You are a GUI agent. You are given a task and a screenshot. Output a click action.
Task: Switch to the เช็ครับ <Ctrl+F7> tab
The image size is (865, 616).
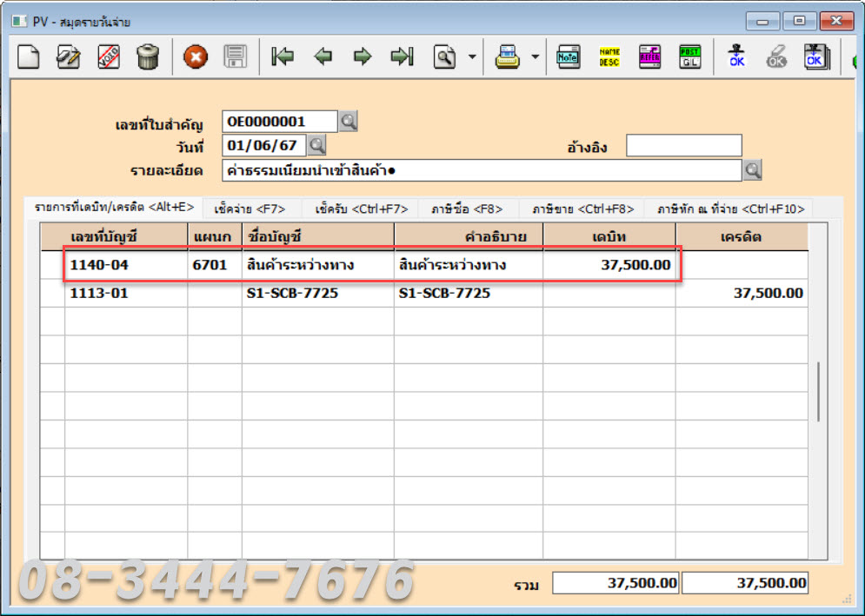click(x=362, y=209)
